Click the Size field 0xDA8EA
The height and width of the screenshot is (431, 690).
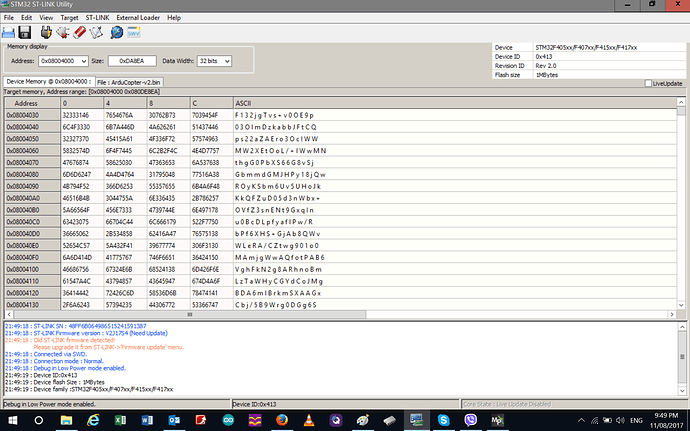click(132, 61)
